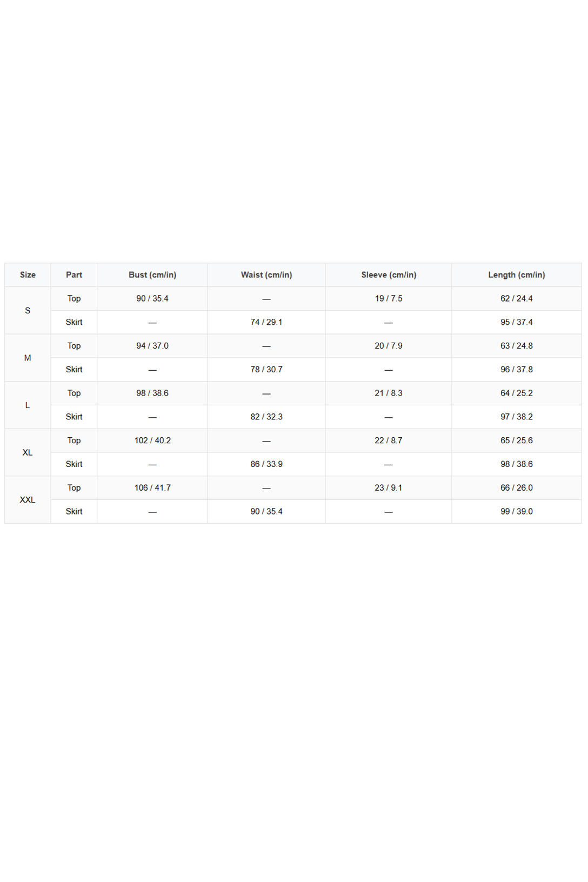Click bust value 90 / 35.4
Viewport: 588px width, 882px height.
coord(152,298)
